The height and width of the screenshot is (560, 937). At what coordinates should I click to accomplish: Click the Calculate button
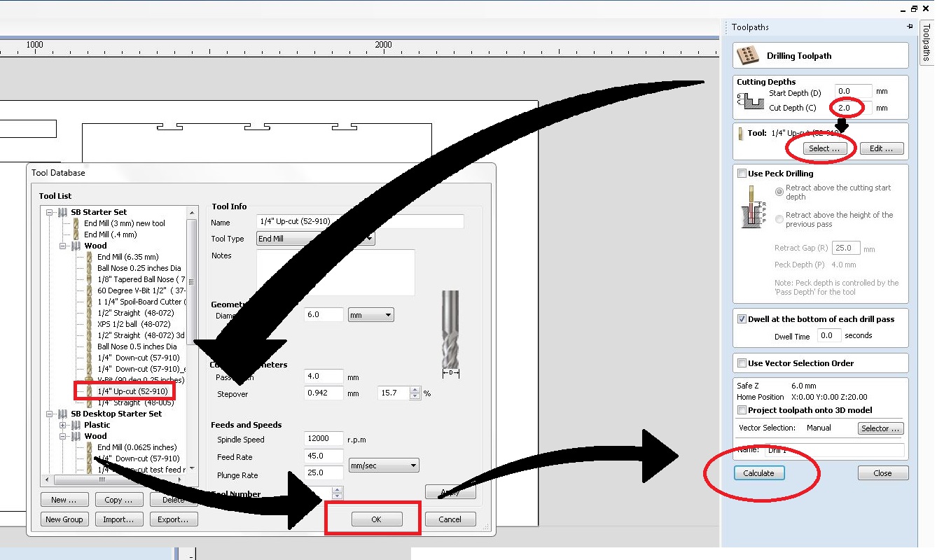(x=759, y=473)
